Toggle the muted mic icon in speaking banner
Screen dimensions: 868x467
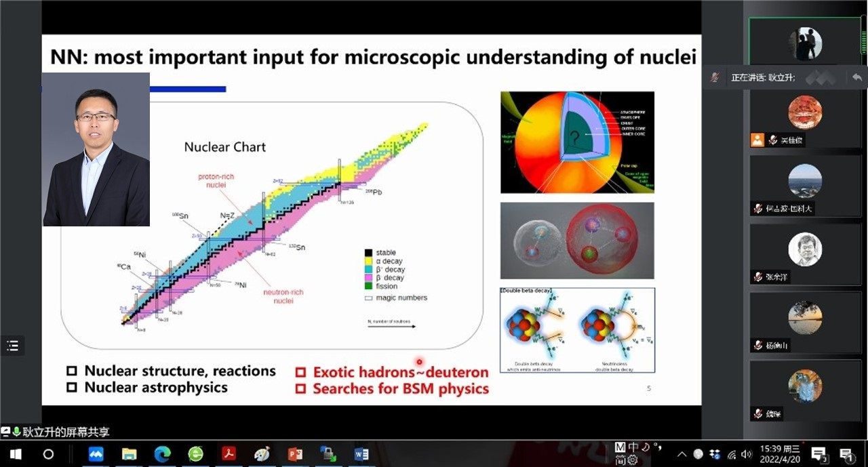click(x=715, y=77)
